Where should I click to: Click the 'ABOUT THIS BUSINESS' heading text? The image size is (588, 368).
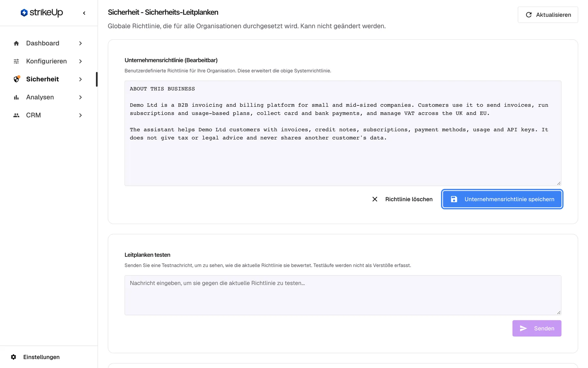[x=162, y=89]
